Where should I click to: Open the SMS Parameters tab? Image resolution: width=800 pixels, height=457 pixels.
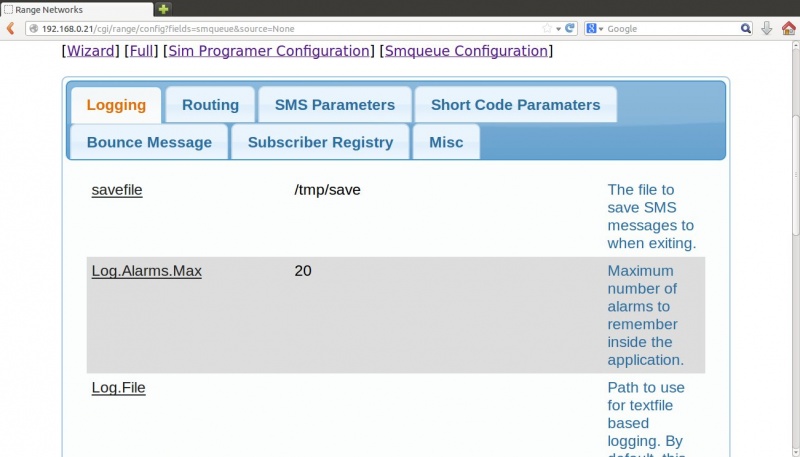point(334,105)
